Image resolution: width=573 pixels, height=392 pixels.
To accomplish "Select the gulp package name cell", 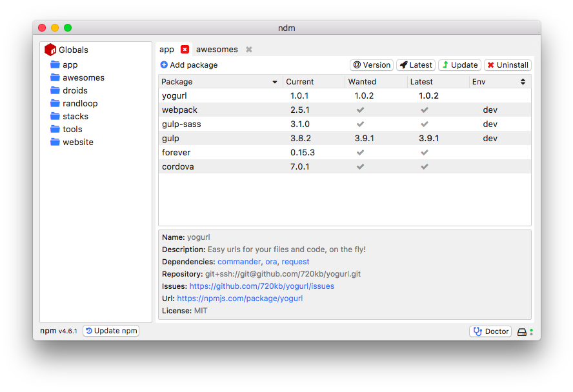I will pyautogui.click(x=170, y=139).
